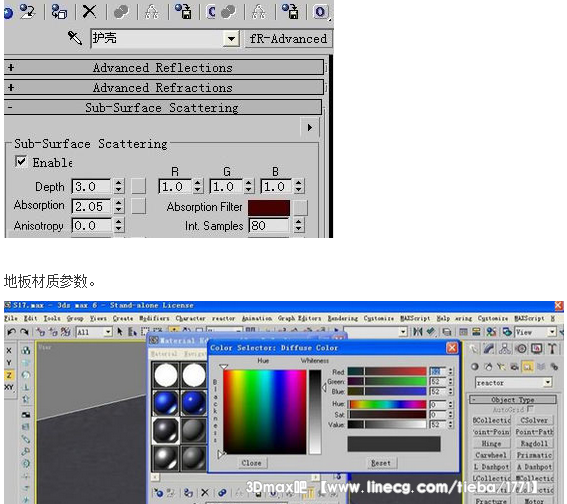Click the Green color slider
567x504 pixels.
(387, 381)
